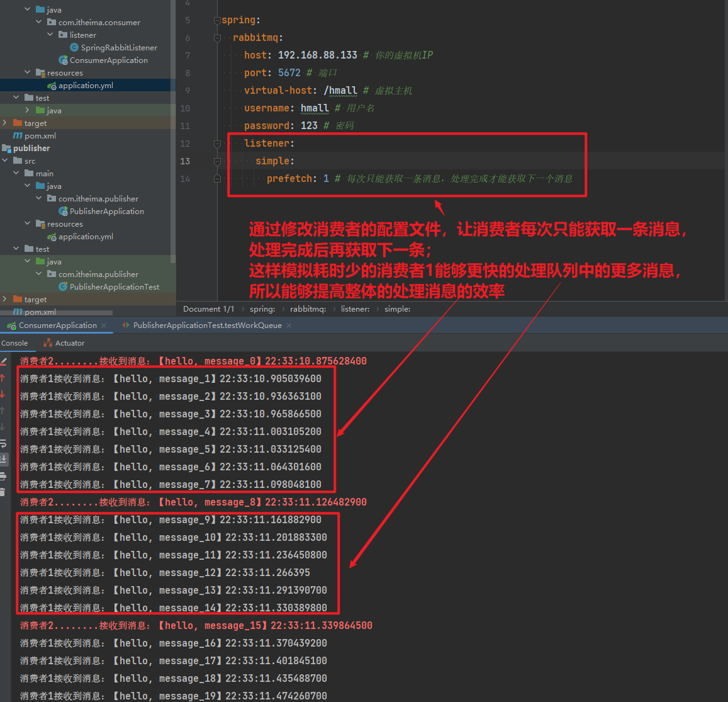
Task: Close the ConsumerApplication run tab
Action: 104,326
